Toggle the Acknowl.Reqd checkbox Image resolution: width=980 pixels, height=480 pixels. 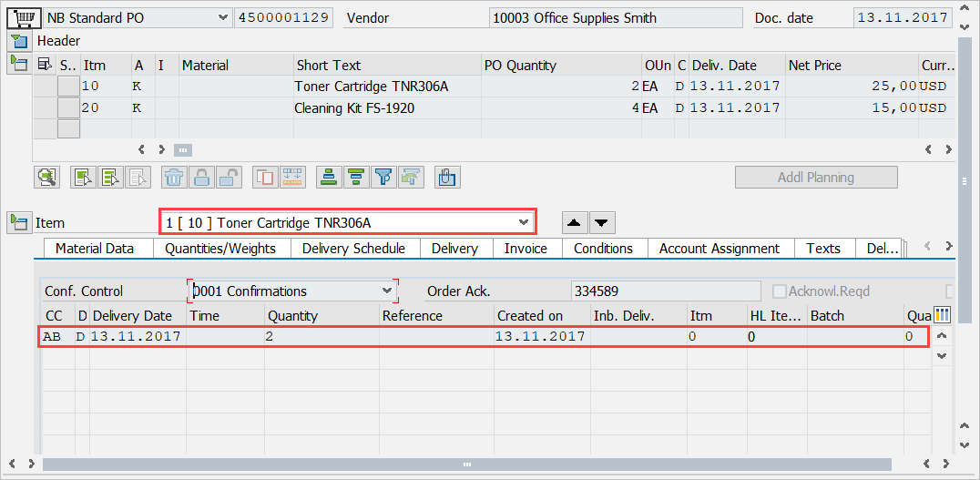click(780, 291)
